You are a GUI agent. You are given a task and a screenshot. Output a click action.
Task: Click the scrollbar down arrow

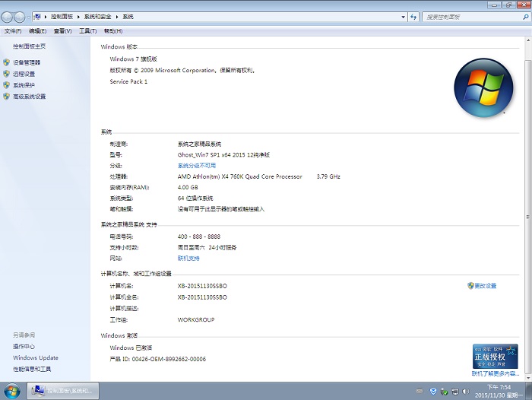(x=527, y=378)
